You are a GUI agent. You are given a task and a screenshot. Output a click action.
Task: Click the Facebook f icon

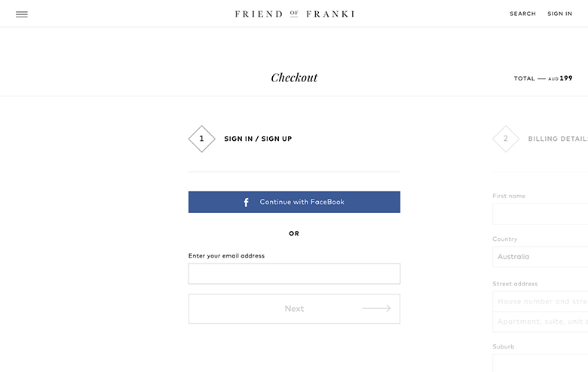pos(247,203)
